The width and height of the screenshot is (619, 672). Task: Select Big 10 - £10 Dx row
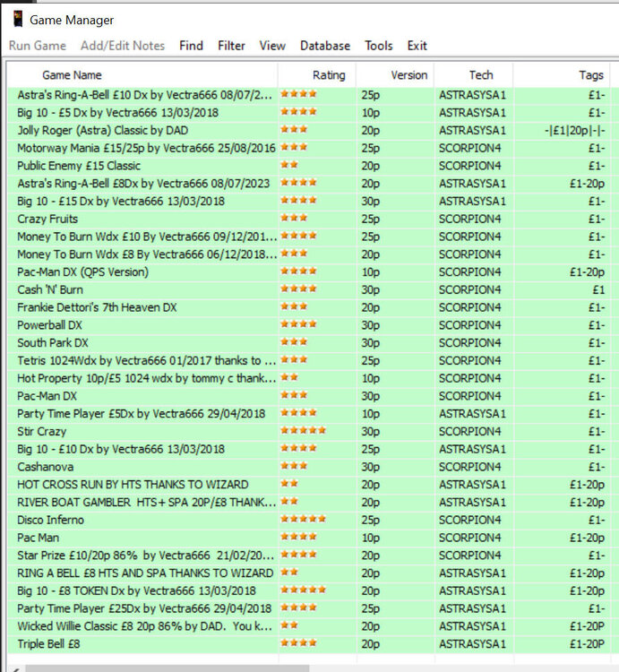313,449
